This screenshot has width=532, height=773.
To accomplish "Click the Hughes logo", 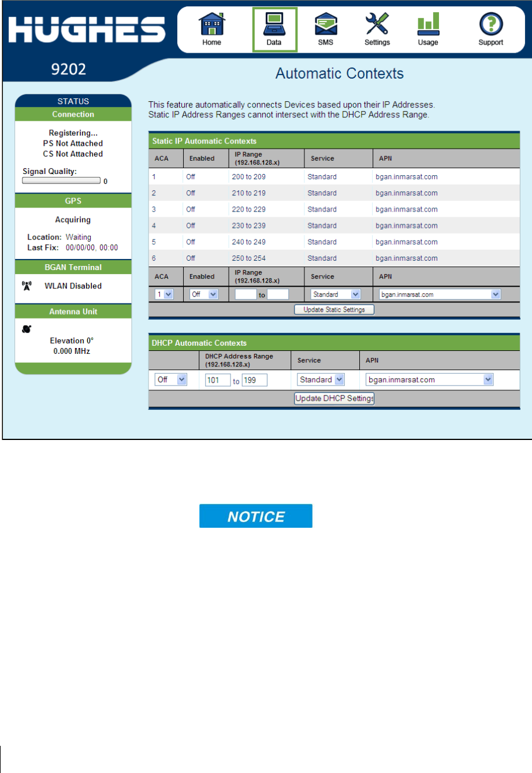I will (x=87, y=29).
